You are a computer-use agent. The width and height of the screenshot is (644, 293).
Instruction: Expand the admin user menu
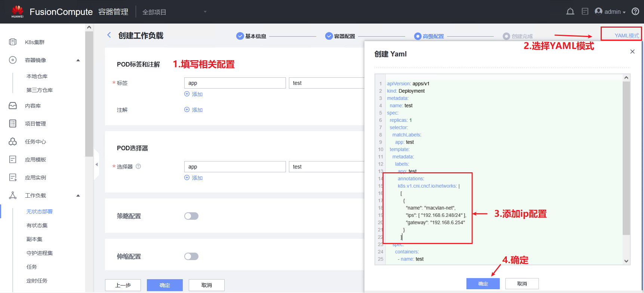(610, 12)
